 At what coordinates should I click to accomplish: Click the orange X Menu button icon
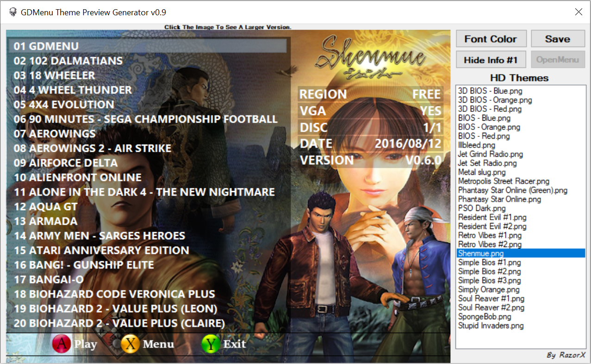131,344
